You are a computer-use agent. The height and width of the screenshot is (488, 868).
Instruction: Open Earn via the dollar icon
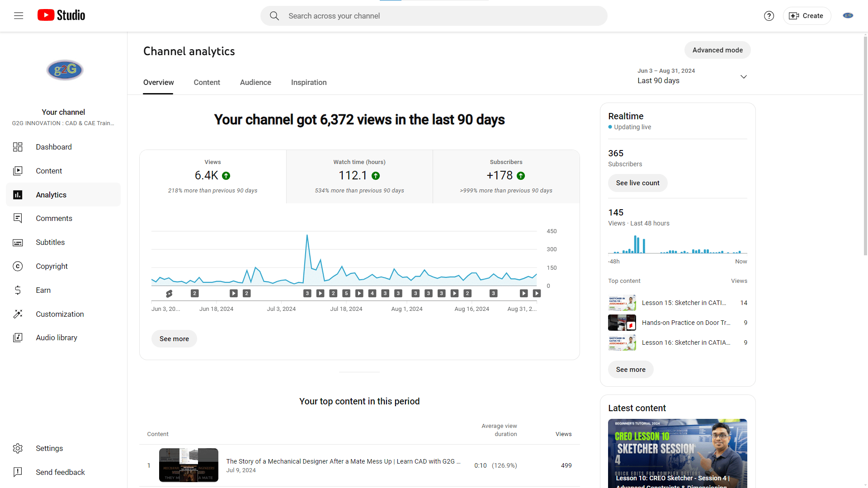pyautogui.click(x=18, y=290)
